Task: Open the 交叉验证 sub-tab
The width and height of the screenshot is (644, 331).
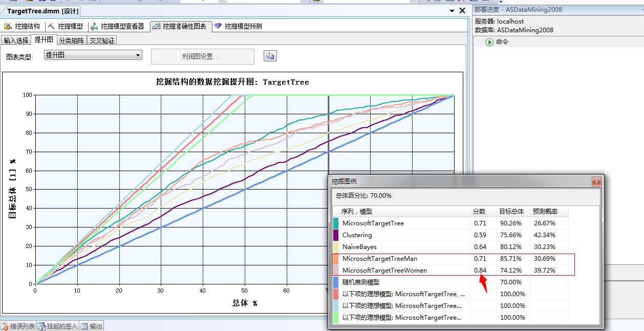Action: coord(102,40)
